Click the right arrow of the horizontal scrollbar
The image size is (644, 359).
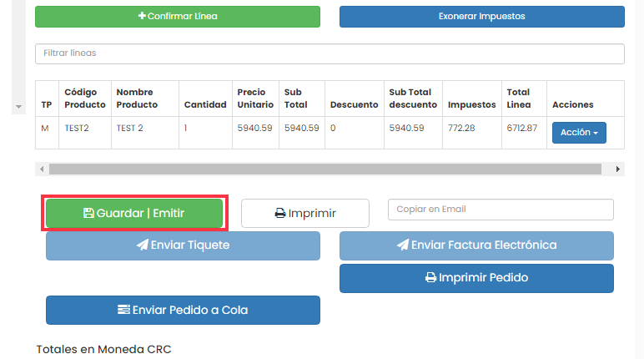coord(617,169)
